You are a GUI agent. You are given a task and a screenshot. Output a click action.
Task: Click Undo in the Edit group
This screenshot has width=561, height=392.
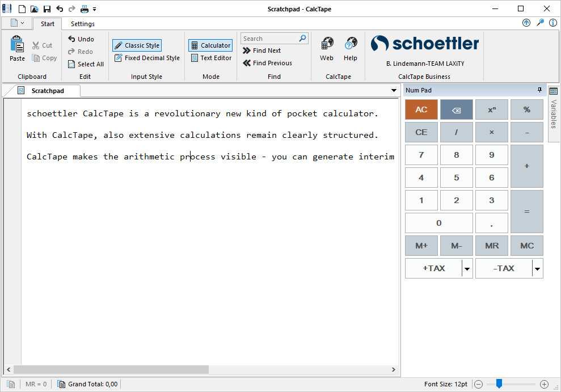81,39
